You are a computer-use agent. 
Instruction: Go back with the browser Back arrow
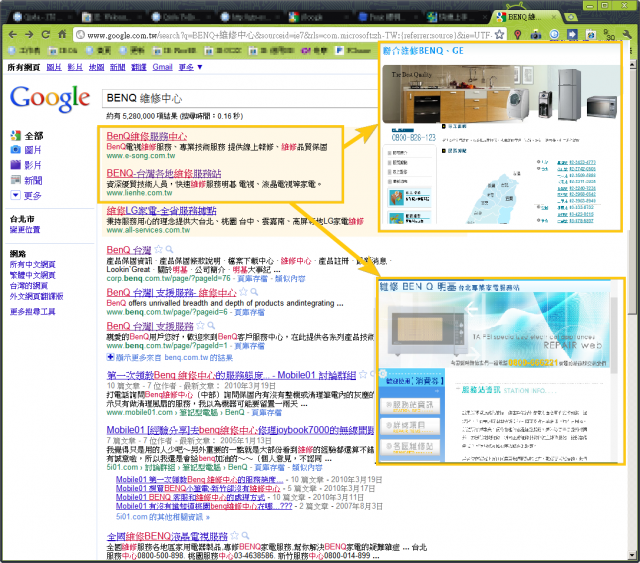(x=13, y=34)
